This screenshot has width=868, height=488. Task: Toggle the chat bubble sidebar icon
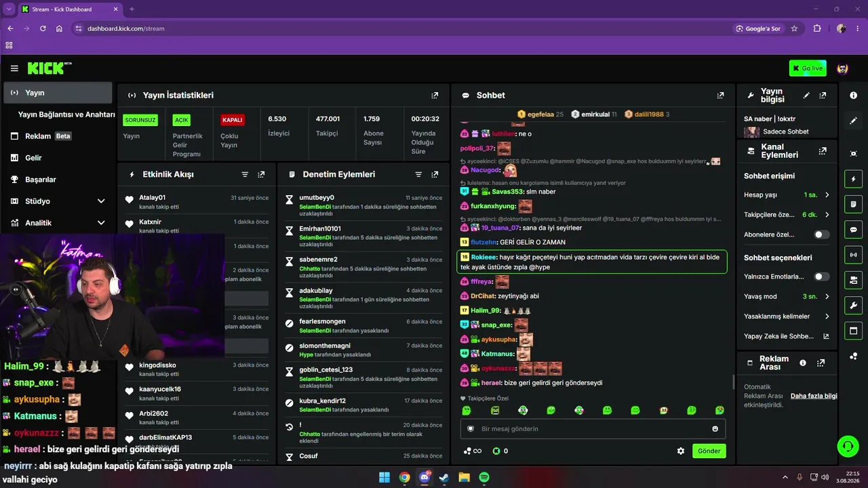pos(853,229)
